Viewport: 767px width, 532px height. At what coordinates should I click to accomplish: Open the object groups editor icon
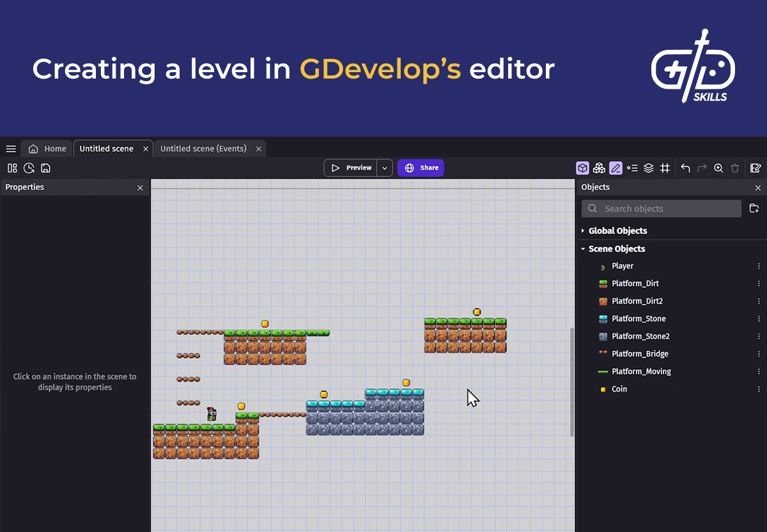(x=599, y=167)
